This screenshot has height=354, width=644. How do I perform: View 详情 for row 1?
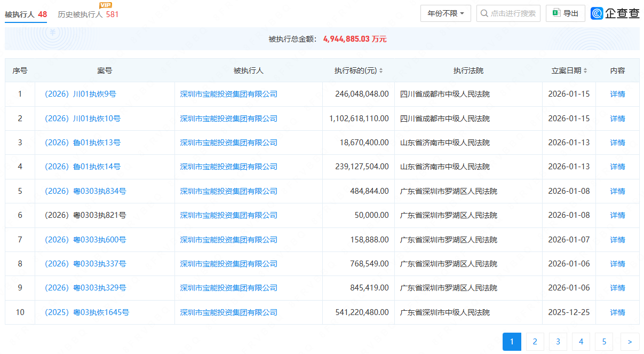[x=617, y=94]
